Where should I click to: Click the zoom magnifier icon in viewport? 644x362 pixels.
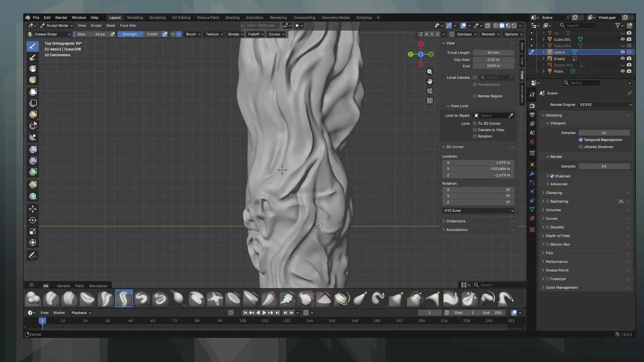click(430, 72)
